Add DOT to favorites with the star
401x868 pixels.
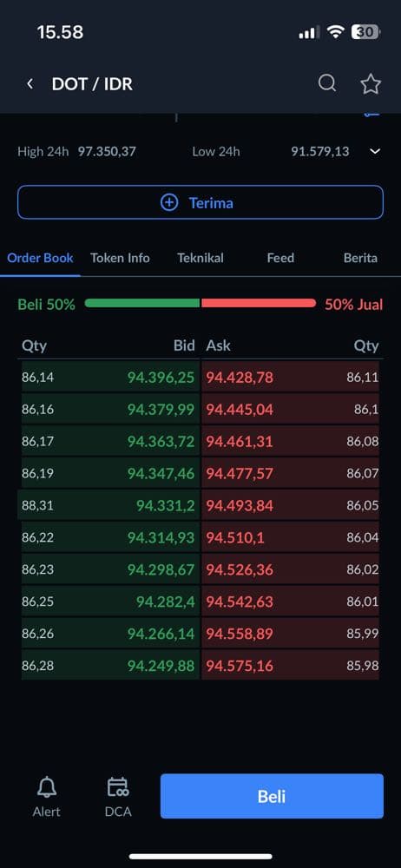[x=371, y=84]
